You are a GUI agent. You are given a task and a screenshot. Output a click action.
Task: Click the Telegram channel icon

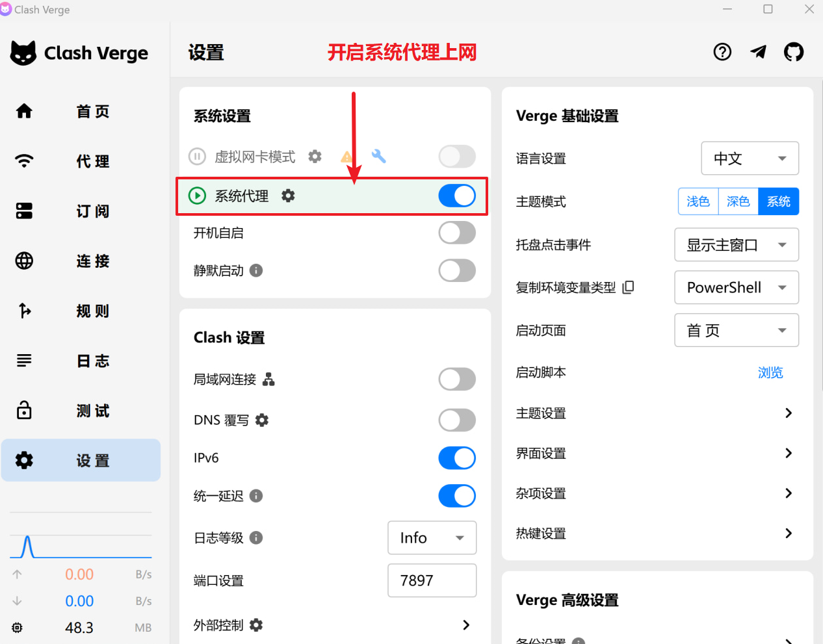pos(758,52)
